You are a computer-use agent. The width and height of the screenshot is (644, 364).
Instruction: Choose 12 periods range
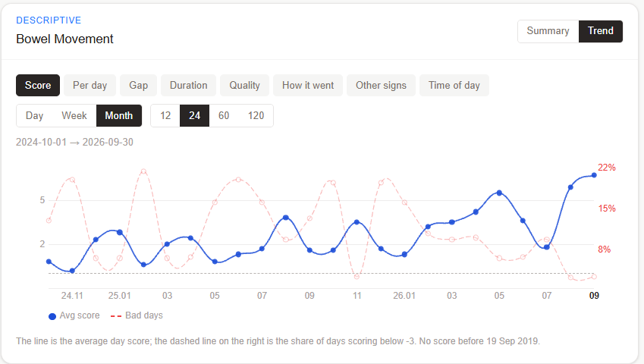pyautogui.click(x=165, y=116)
